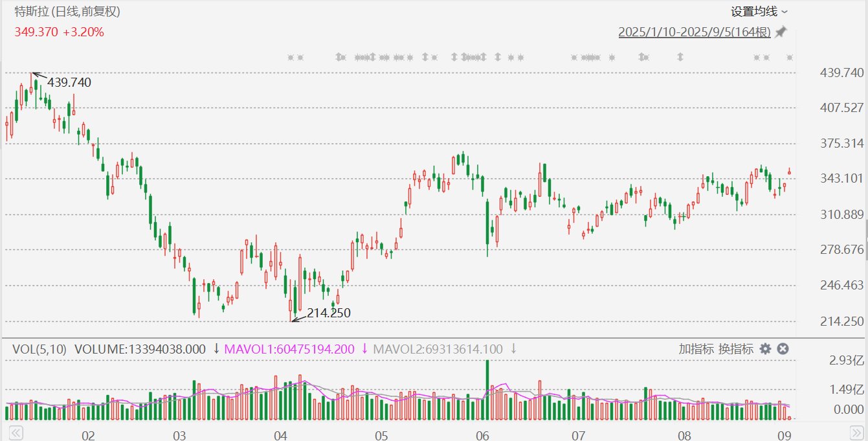Open the 设置均线 dropdown

759,12
